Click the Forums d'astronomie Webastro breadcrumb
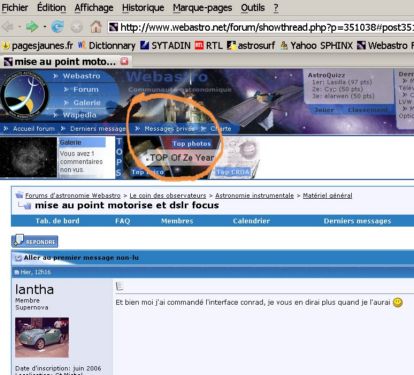414x375 pixels. 73,196
